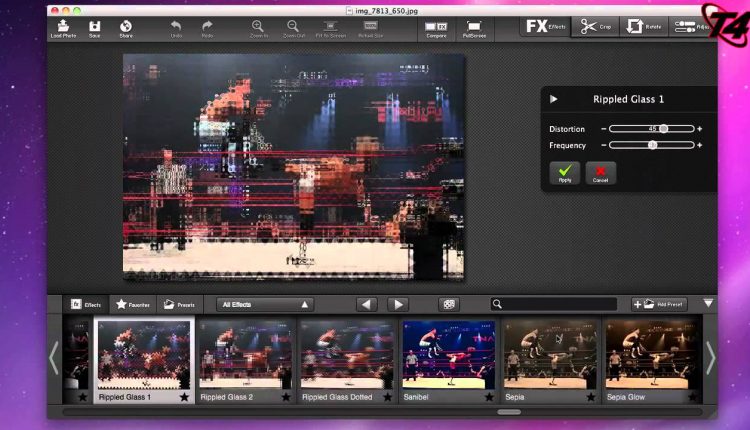Favorite Sepia with its star
This screenshot has height=430, width=750.
(591, 397)
